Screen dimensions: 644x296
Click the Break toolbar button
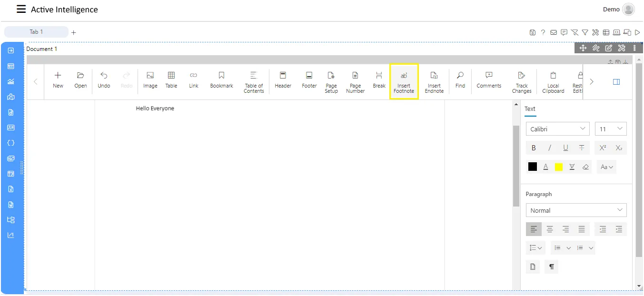click(379, 80)
